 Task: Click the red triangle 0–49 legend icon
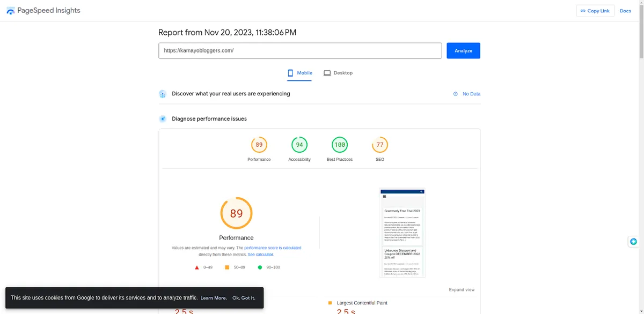[x=197, y=267]
